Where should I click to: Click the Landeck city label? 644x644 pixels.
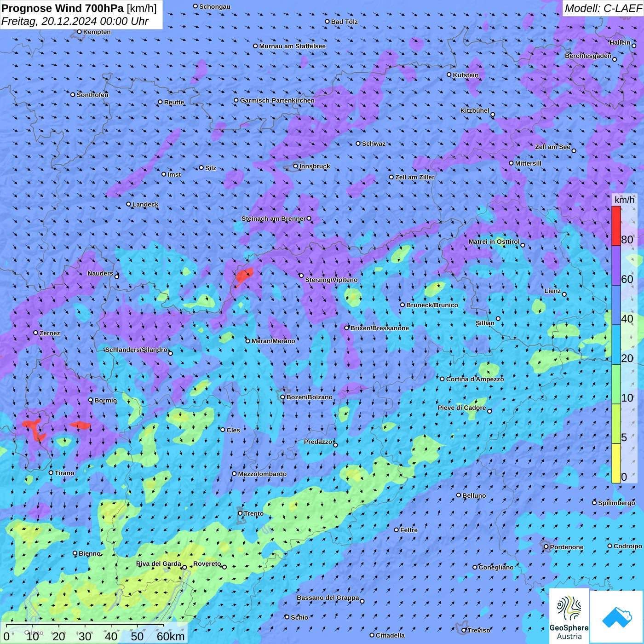click(x=145, y=204)
